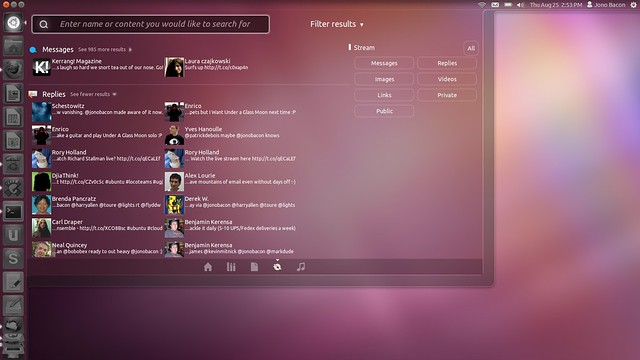Toggle the Private stream filter
The height and width of the screenshot is (360, 640).
[x=447, y=95]
